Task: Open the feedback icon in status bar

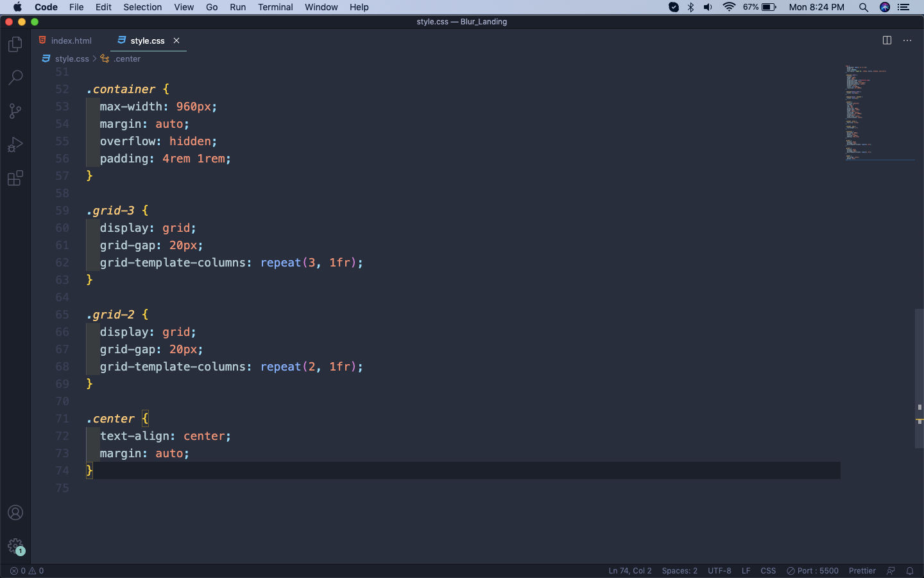Action: click(x=891, y=571)
